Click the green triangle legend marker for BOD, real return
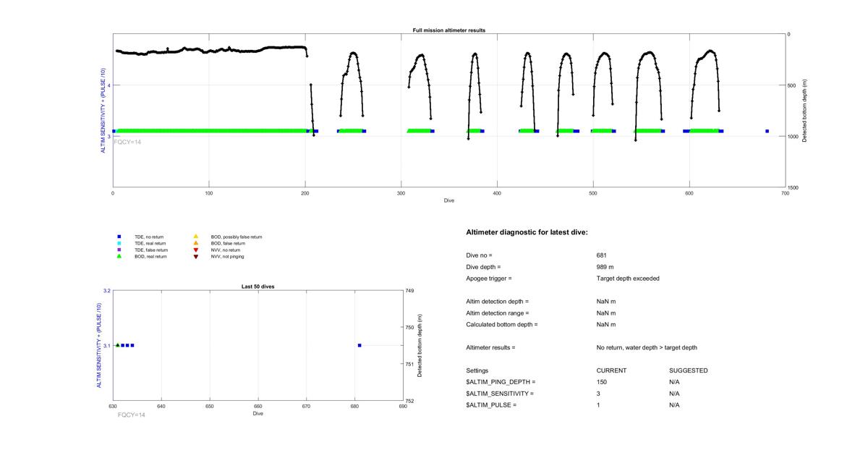Screen dimensions: 868x450 (119, 256)
